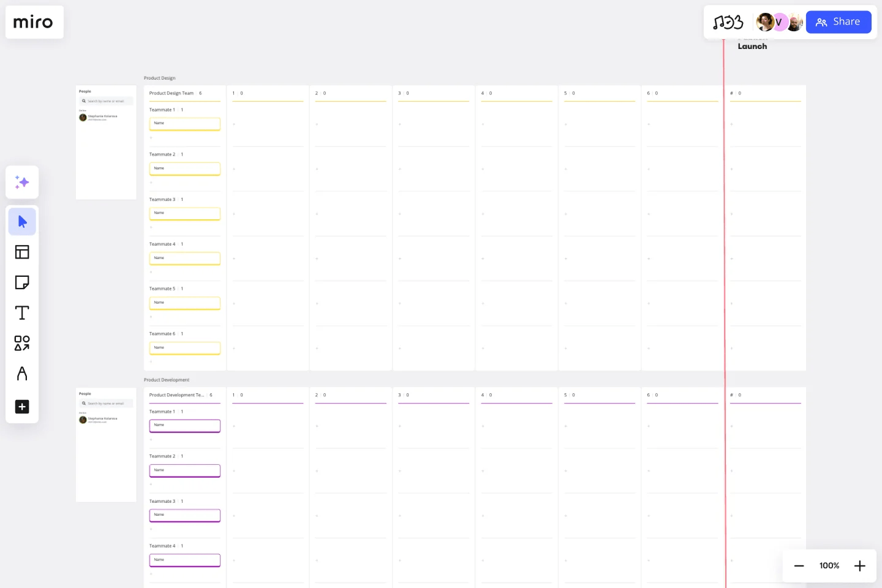Select Stephania Kolarova in the People list

point(105,116)
